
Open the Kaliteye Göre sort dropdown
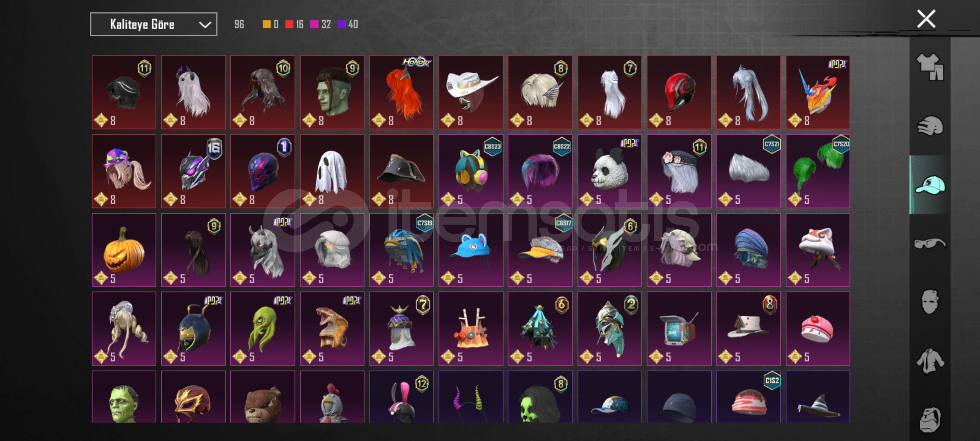(x=154, y=24)
